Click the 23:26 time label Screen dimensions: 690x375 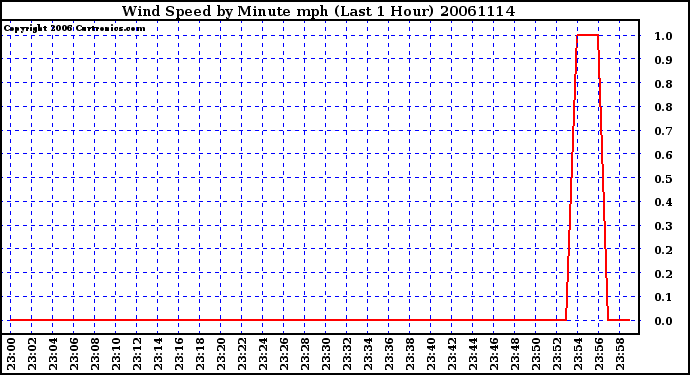(x=284, y=354)
